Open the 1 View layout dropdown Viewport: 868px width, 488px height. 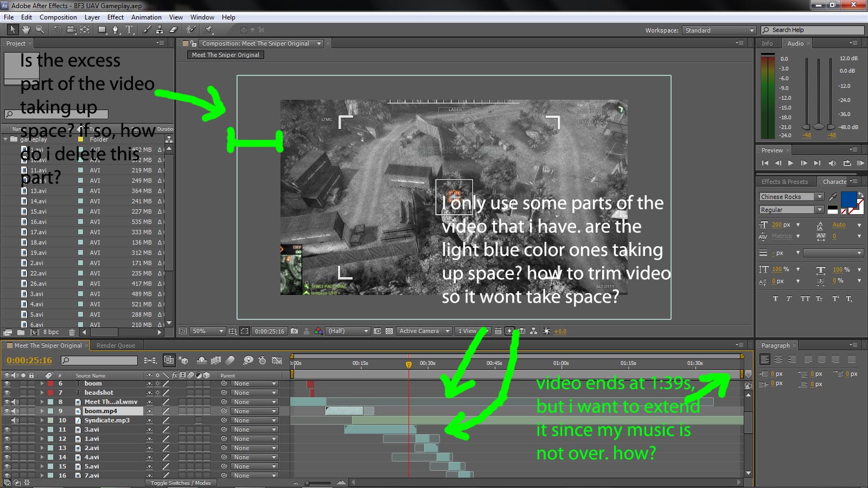472,331
